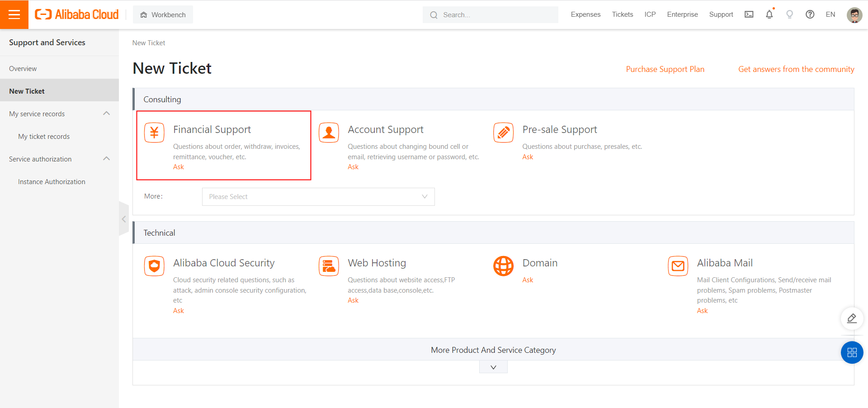Click the search magnifier icon
The image size is (868, 408).
(x=434, y=15)
